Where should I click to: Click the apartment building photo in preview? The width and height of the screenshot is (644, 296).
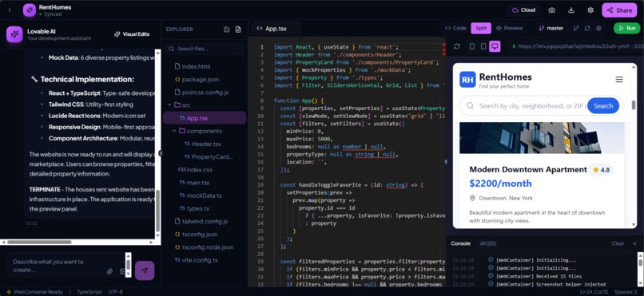541,138
